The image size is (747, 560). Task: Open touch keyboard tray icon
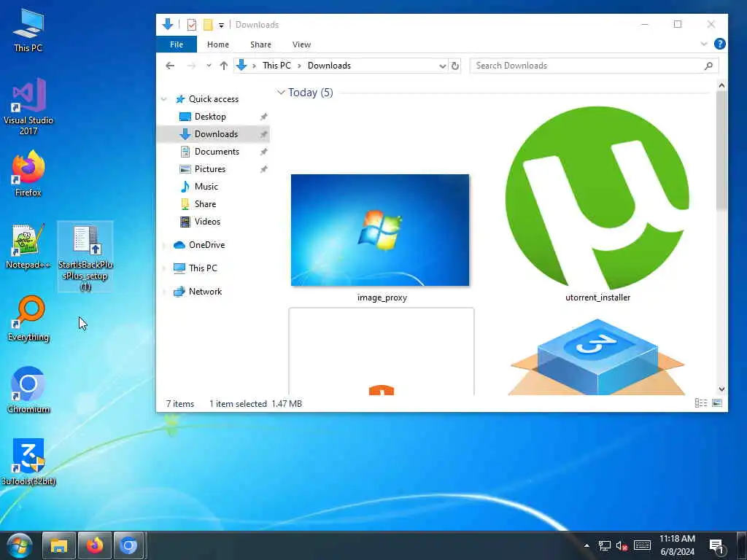[x=642, y=545]
